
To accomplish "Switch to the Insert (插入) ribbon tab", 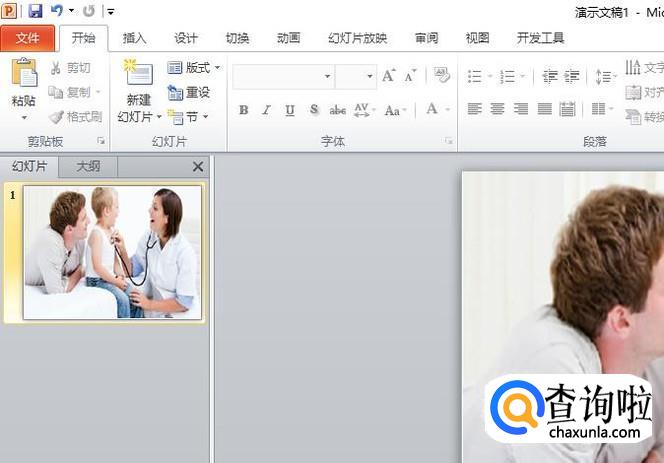I will click(134, 38).
